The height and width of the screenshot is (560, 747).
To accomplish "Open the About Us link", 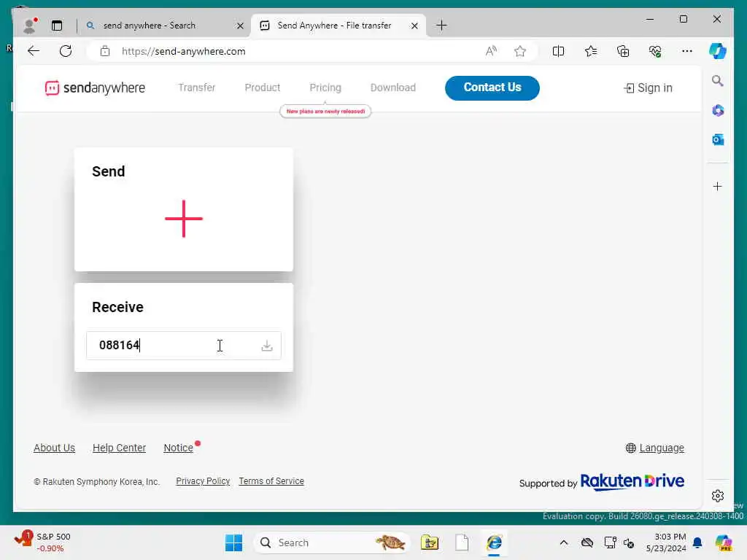I will [x=54, y=448].
